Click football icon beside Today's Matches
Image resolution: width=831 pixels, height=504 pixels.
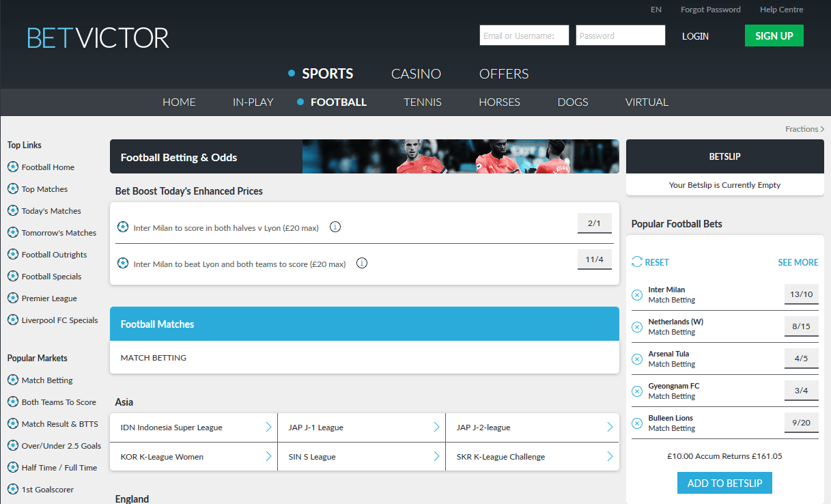(13, 210)
